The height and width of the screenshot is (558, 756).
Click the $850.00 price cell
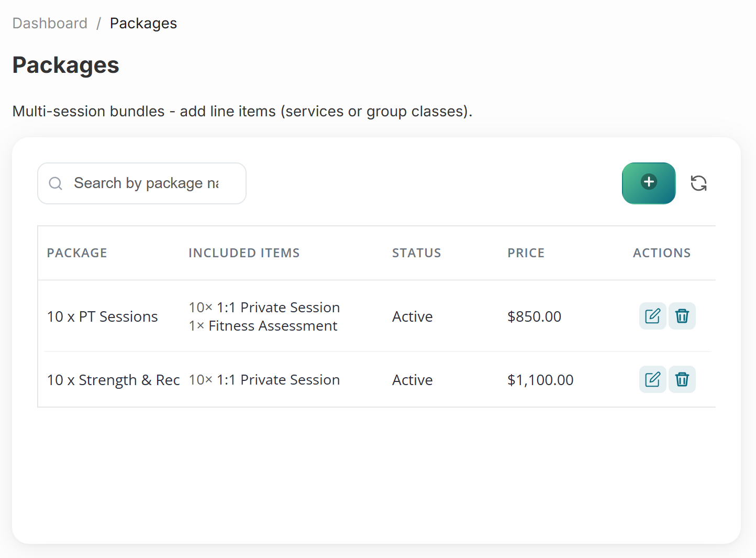point(535,316)
